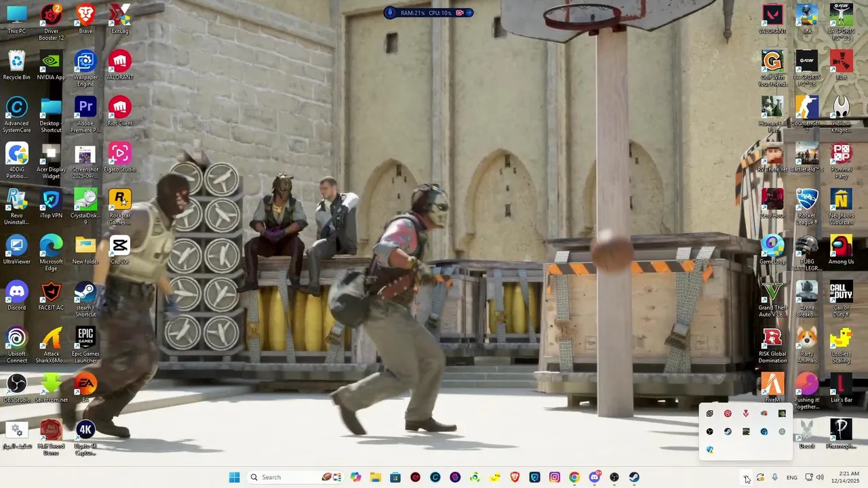Open Adobe Premiere Pro shortcut
The height and width of the screenshot is (488, 868).
pyautogui.click(x=85, y=114)
